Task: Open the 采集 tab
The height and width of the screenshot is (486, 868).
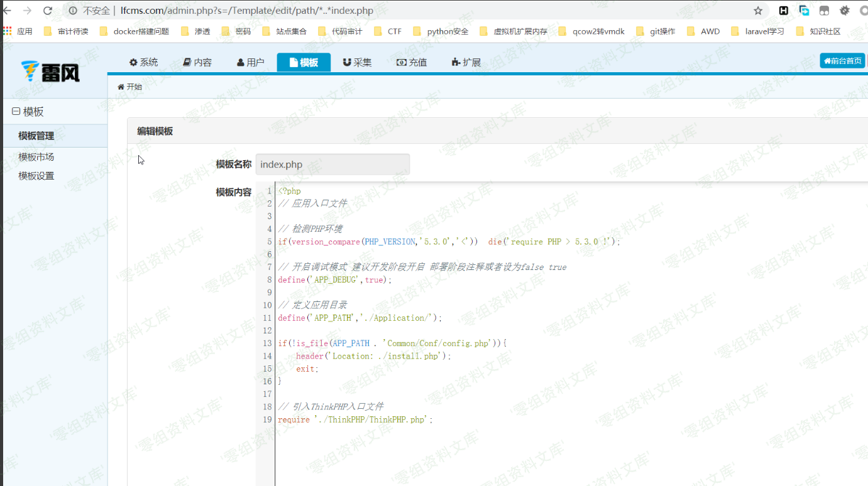Action: pos(357,62)
